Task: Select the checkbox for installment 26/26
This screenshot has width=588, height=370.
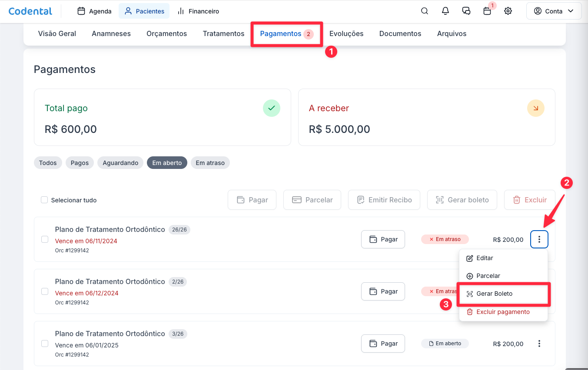Action: tap(45, 239)
